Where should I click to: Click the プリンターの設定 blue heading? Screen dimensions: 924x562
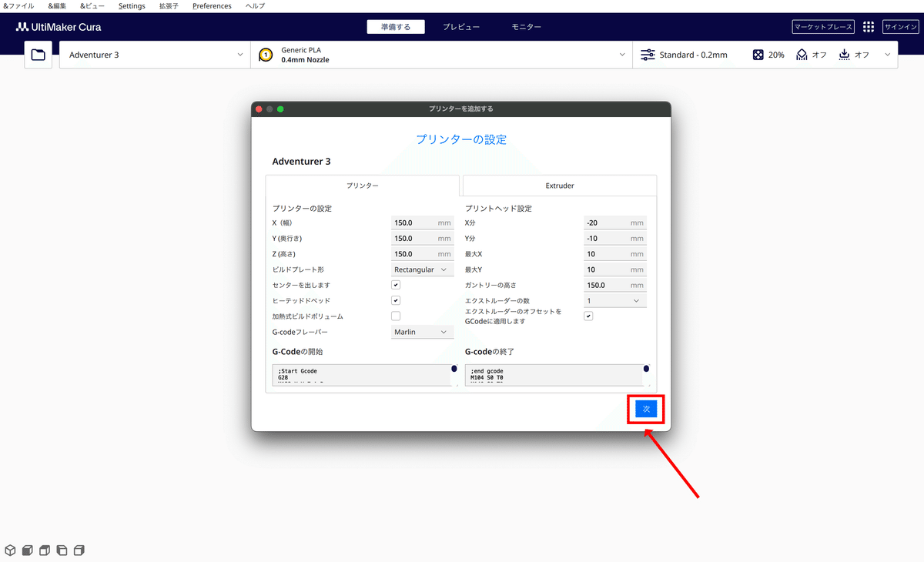[461, 139]
